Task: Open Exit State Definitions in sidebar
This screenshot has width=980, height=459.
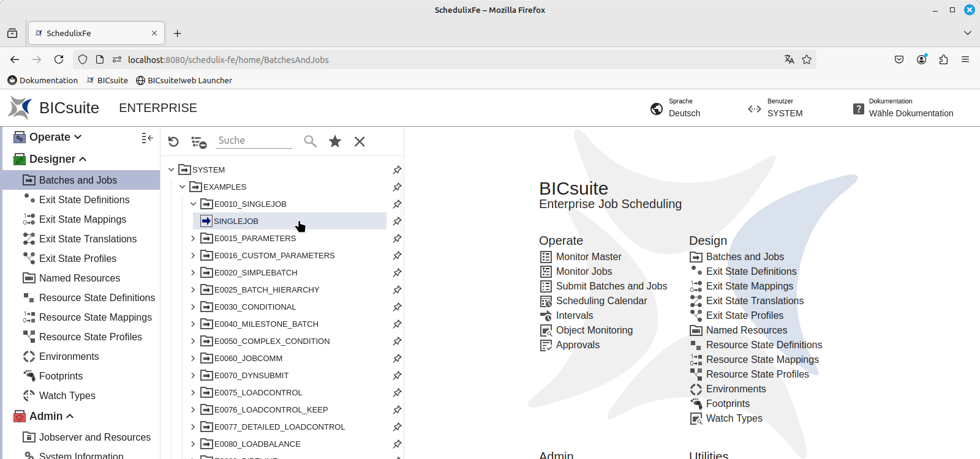Action: point(84,200)
